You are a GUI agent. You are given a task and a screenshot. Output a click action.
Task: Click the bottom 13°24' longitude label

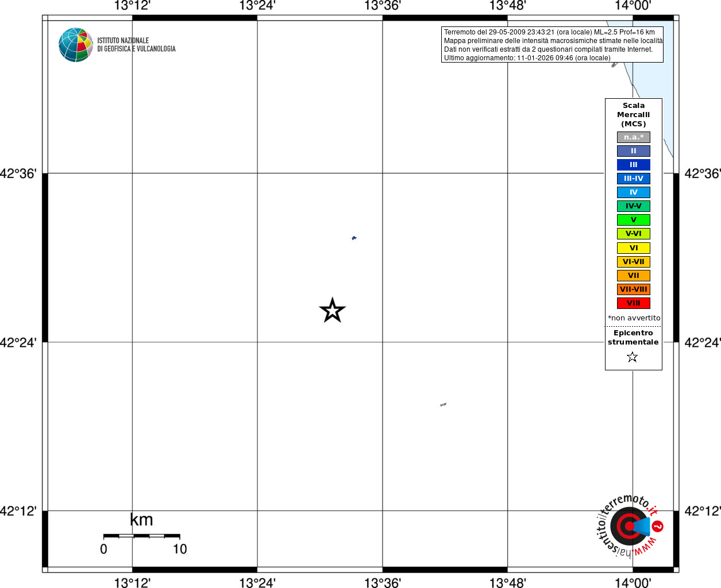click(257, 583)
